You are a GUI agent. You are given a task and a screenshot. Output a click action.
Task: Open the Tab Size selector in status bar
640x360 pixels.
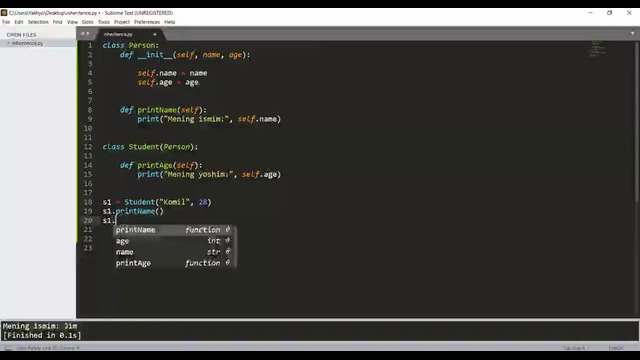pos(574,348)
